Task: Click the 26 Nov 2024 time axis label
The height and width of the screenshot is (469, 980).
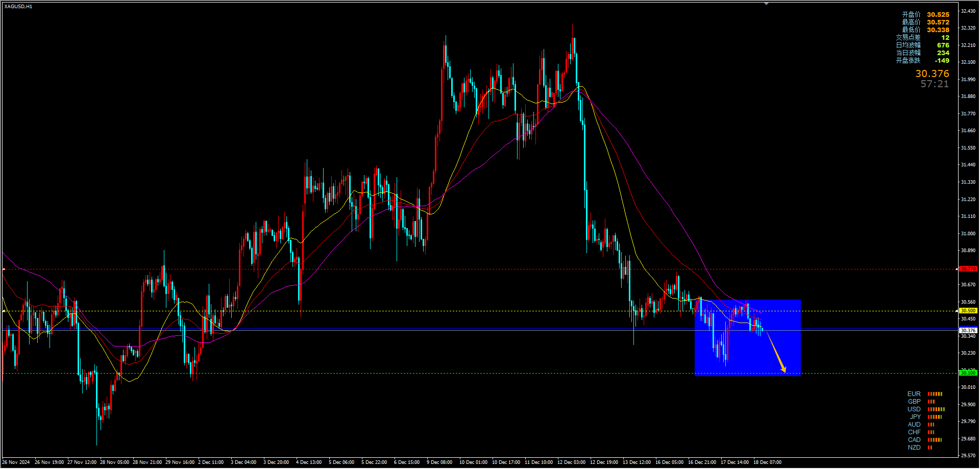Action: click(16, 462)
